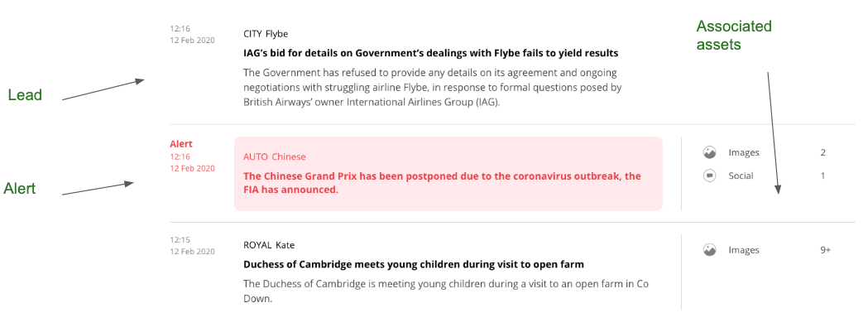Click the red Alert label

181,144
